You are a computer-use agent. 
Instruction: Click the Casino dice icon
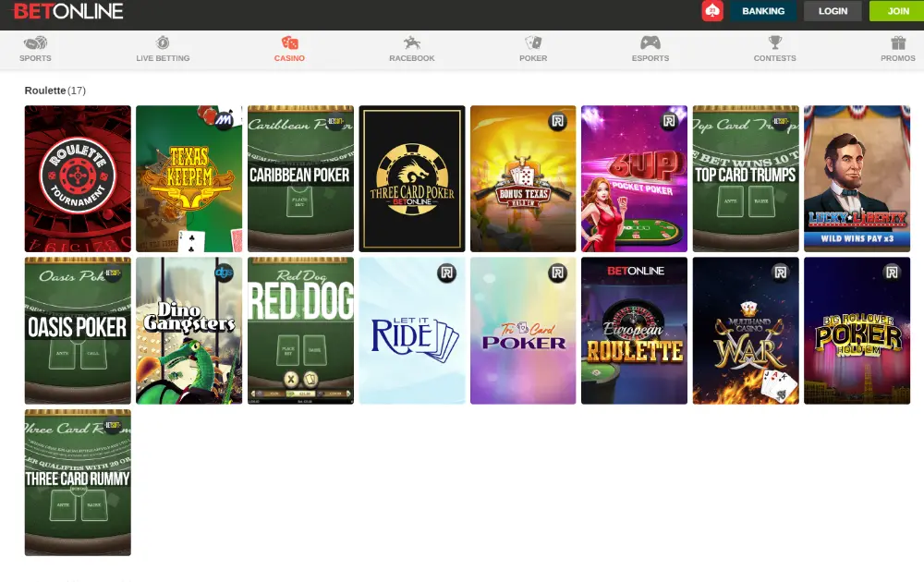[289, 42]
